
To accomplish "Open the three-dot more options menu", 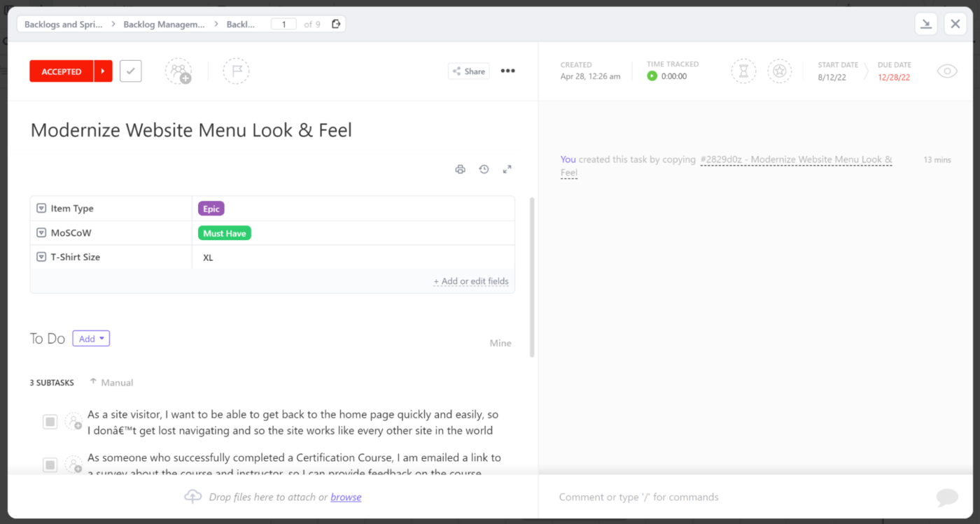I will [x=508, y=71].
